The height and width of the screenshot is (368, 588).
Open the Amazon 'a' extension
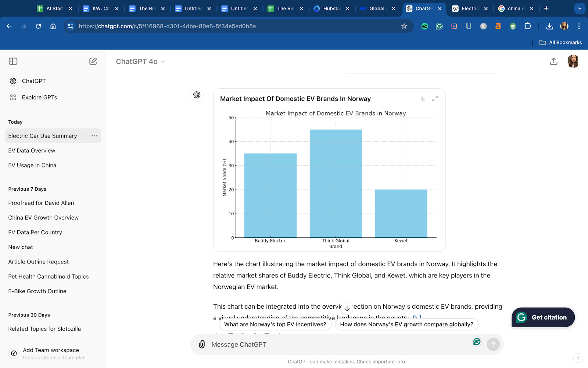[498, 26]
